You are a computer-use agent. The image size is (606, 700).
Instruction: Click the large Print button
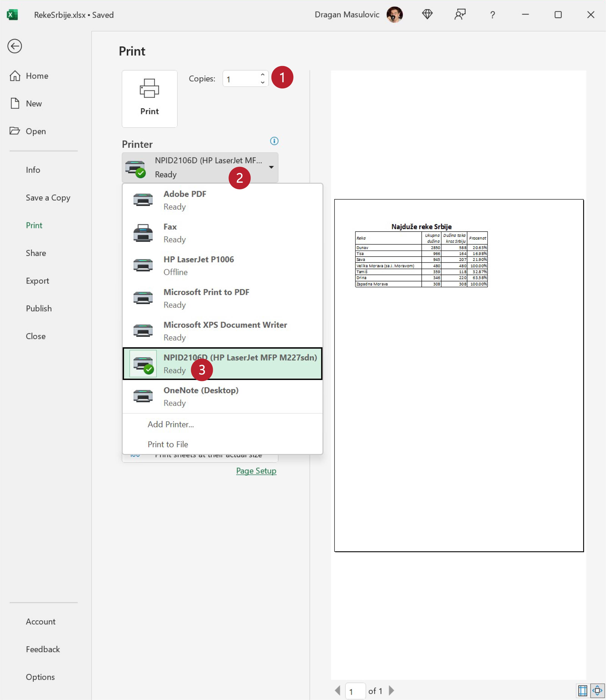click(149, 98)
